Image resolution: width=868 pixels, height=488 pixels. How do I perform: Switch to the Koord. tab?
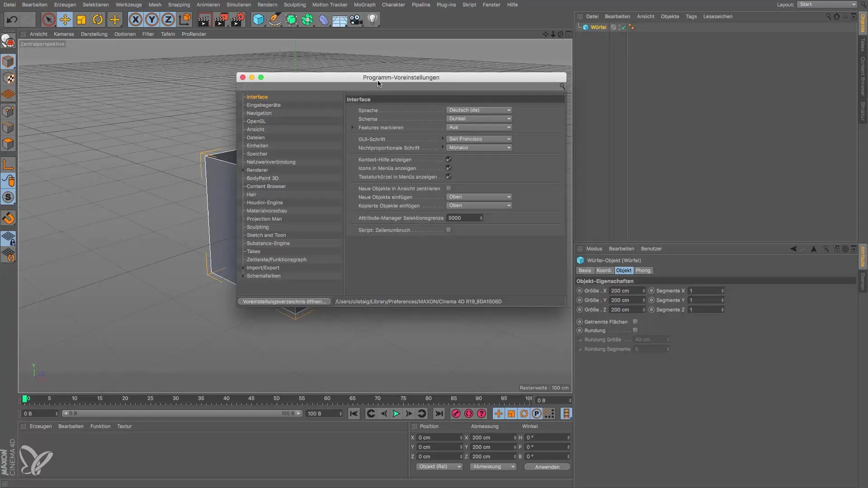[604, 271]
